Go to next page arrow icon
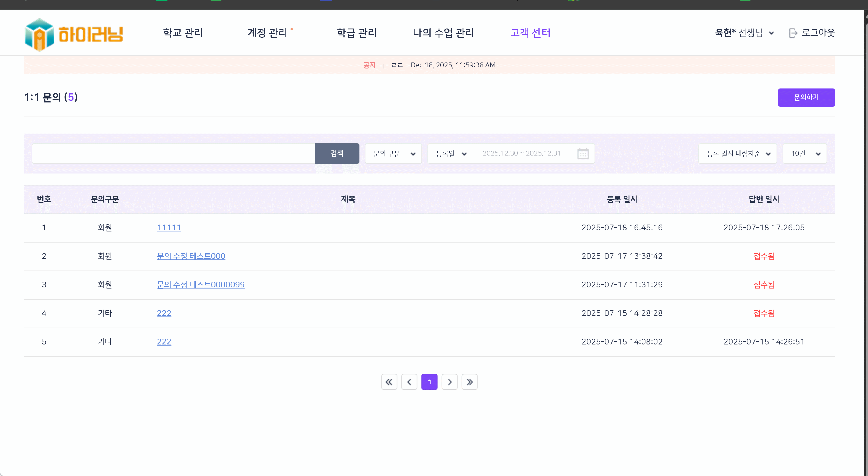The width and height of the screenshot is (868, 476). click(449, 382)
